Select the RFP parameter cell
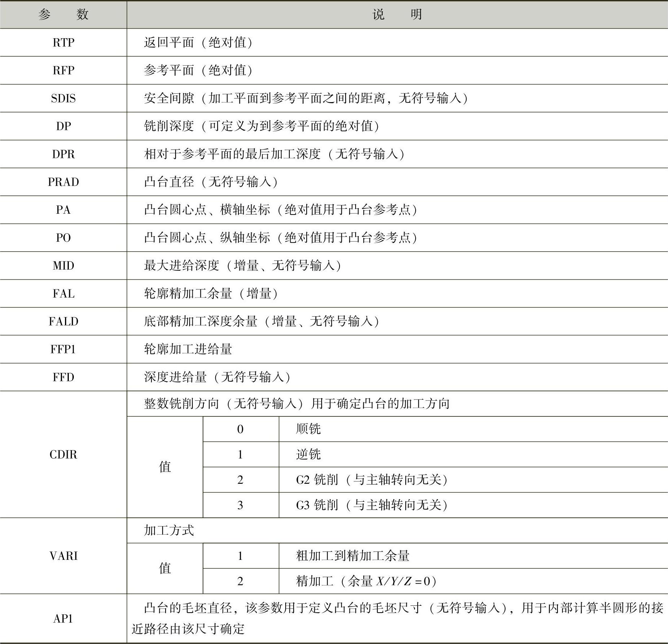The height and width of the screenshot is (644, 668). coord(63,70)
